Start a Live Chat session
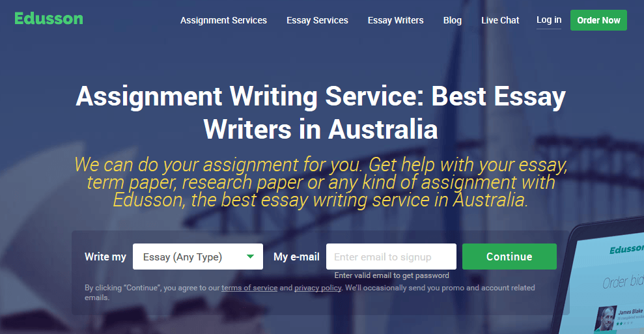644x334 pixels. tap(500, 21)
